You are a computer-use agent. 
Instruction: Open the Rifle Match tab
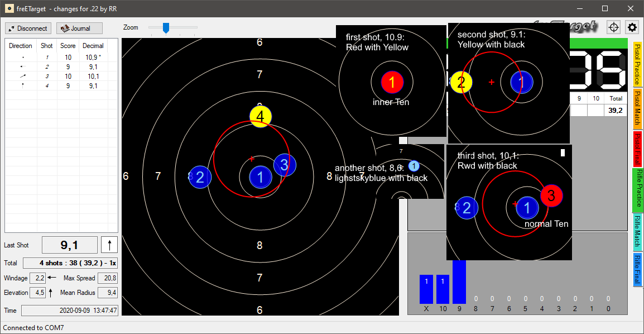click(637, 232)
